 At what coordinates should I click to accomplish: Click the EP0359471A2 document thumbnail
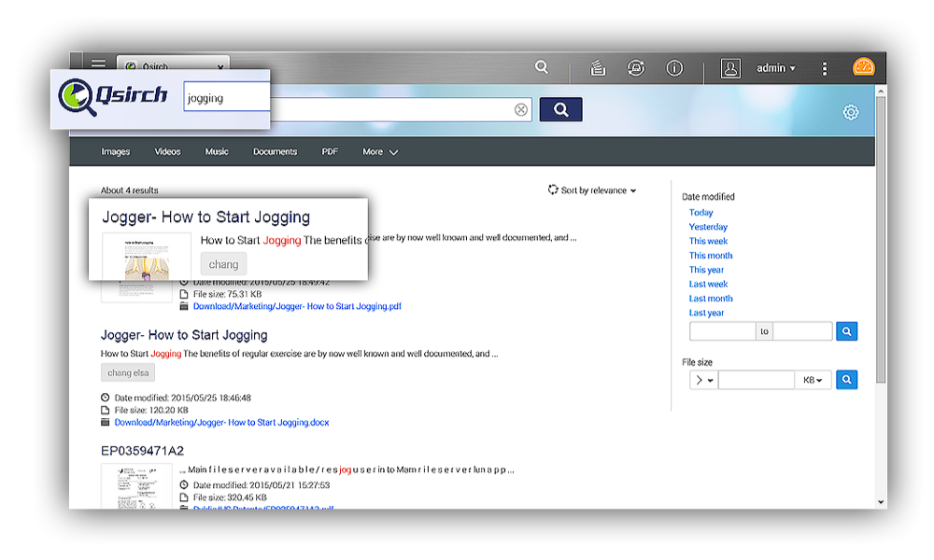(x=136, y=486)
